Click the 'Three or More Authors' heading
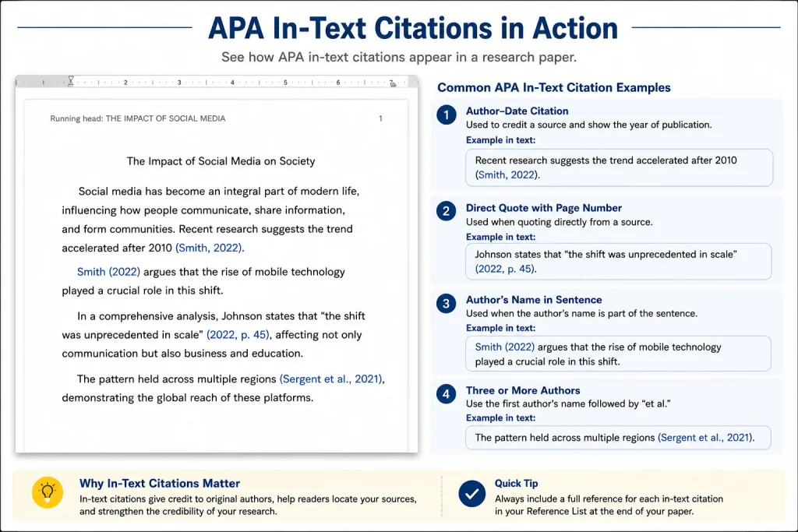Image resolution: width=798 pixels, height=532 pixels. pyautogui.click(x=523, y=390)
